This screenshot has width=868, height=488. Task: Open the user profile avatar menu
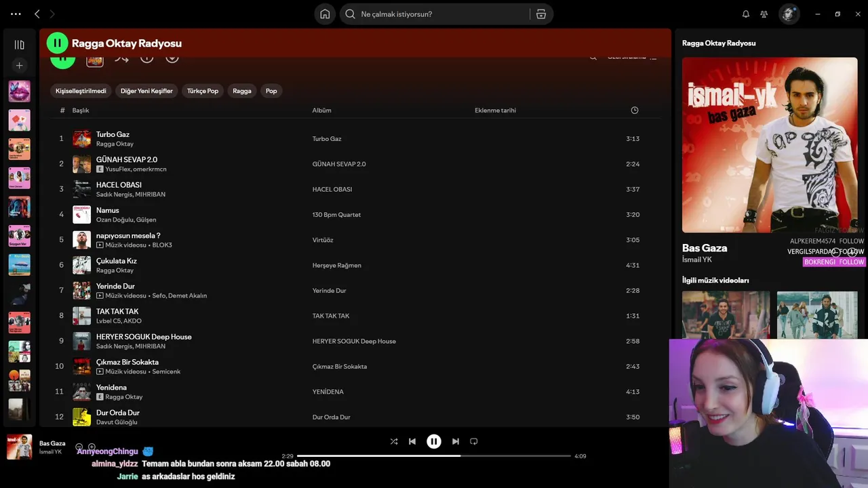click(789, 14)
